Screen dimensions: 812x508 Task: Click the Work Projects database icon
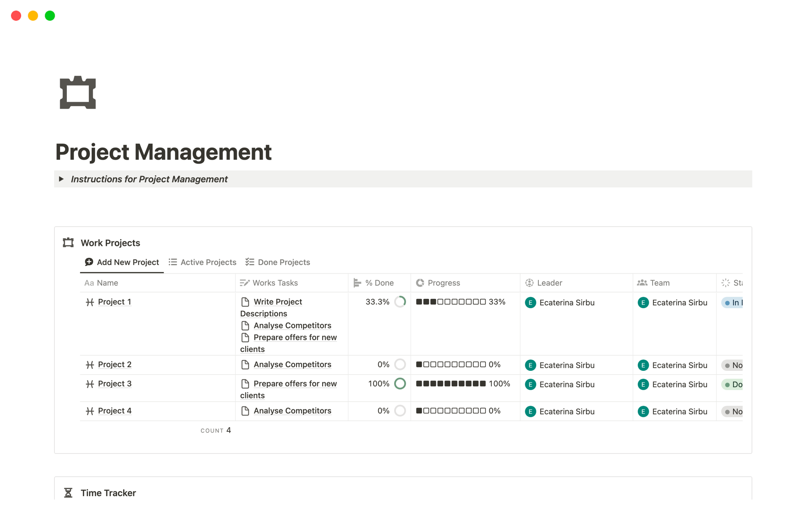[x=68, y=243]
